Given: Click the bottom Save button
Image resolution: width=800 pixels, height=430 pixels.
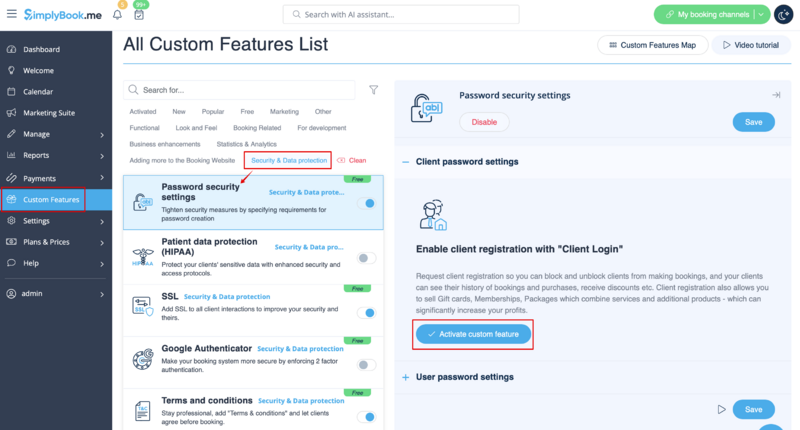Looking at the screenshot, I should (x=754, y=409).
